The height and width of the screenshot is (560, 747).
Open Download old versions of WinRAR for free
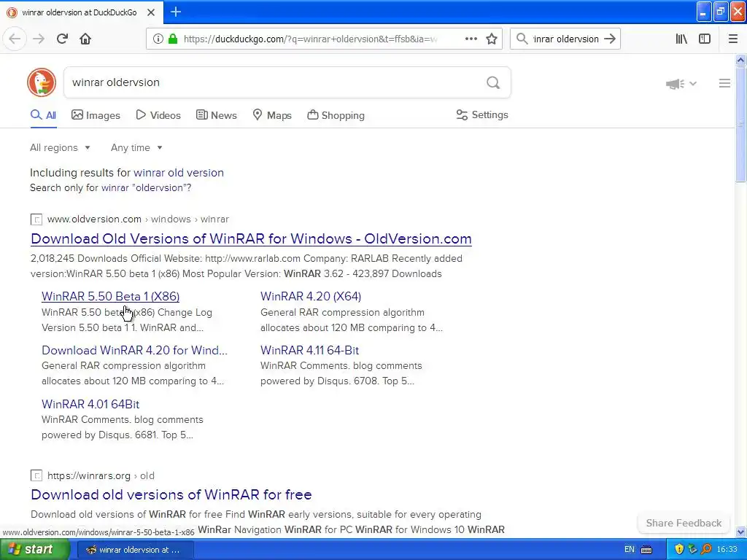coord(171,494)
